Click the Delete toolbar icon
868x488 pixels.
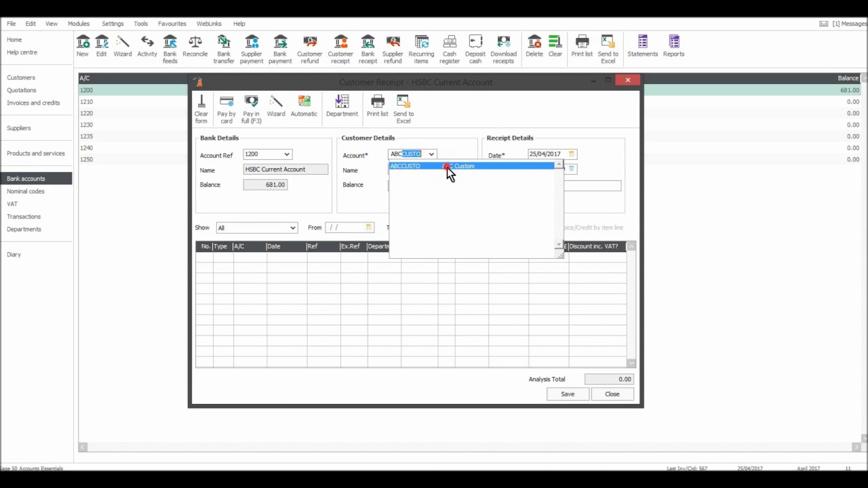(x=534, y=46)
